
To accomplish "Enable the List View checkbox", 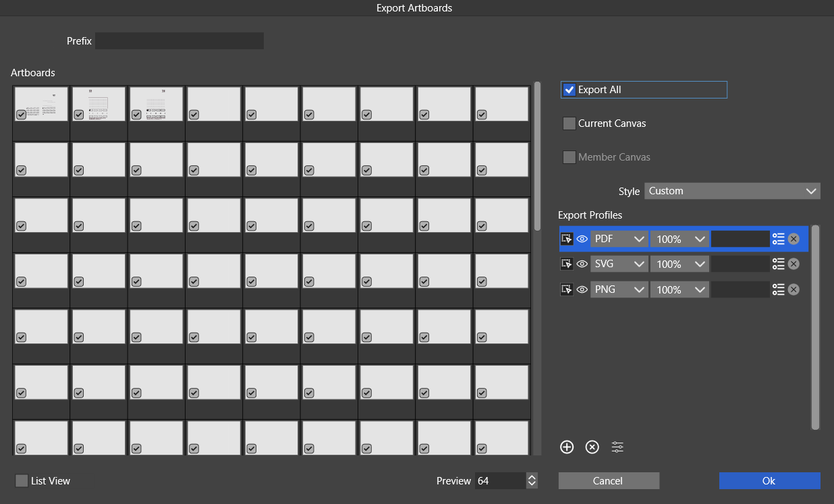I will (x=22, y=481).
